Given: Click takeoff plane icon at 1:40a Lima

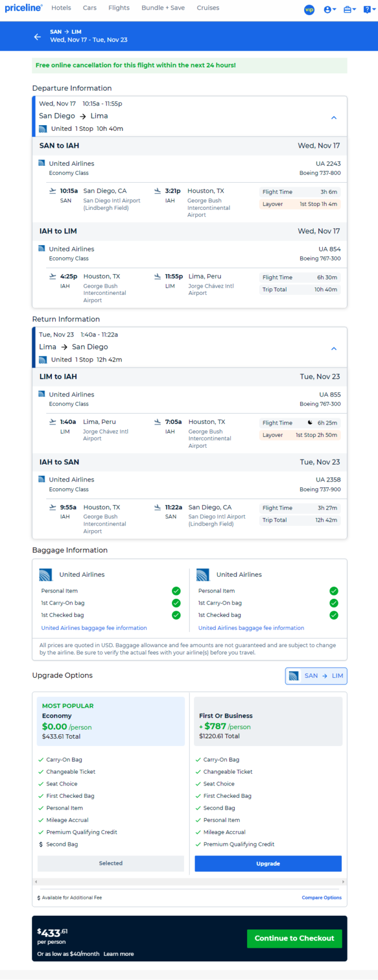Looking at the screenshot, I should click(53, 422).
